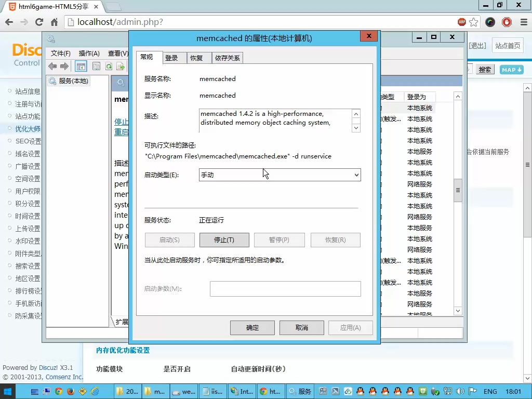Open the 依存关系 tab
This screenshot has width=532, height=399.
[x=228, y=58]
